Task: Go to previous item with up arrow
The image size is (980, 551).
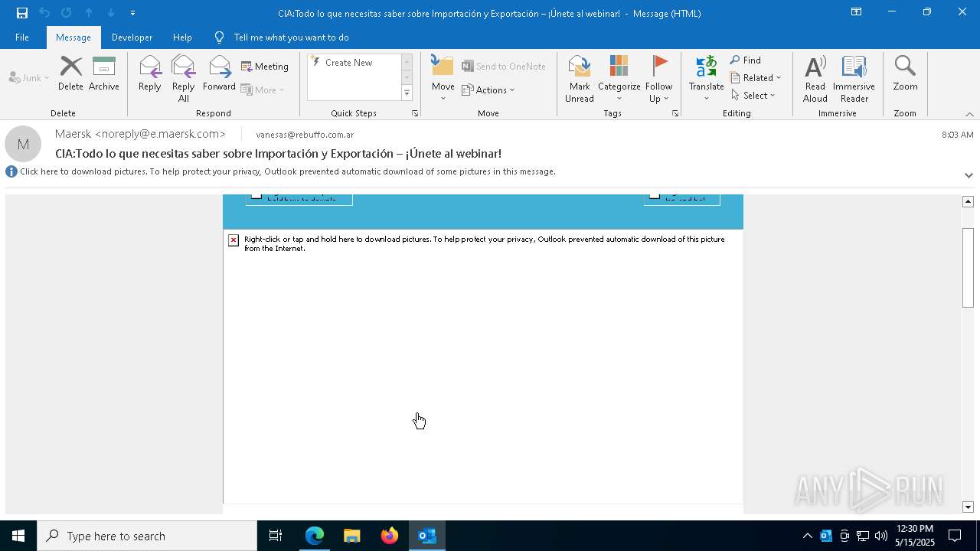Action: 89,12
